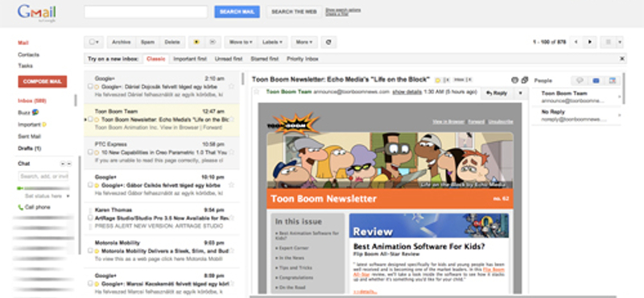Open the More actions dropdown
This screenshot has height=298, width=644.
coord(304,42)
